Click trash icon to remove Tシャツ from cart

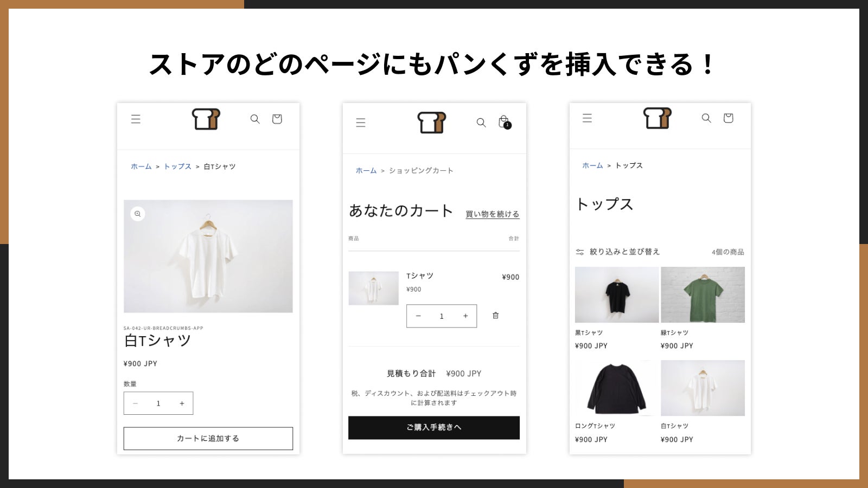click(x=495, y=316)
